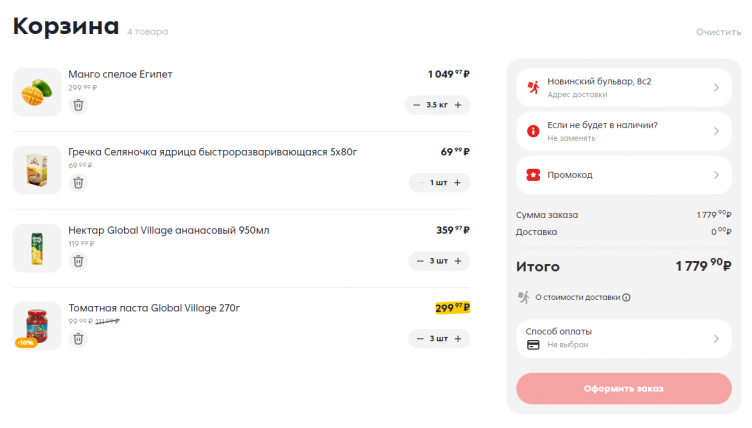Open Нектар Global Village product title

168,230
